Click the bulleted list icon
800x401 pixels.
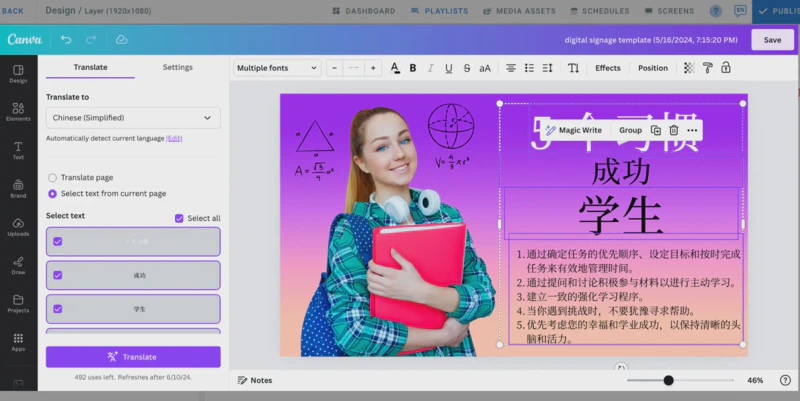[529, 68]
